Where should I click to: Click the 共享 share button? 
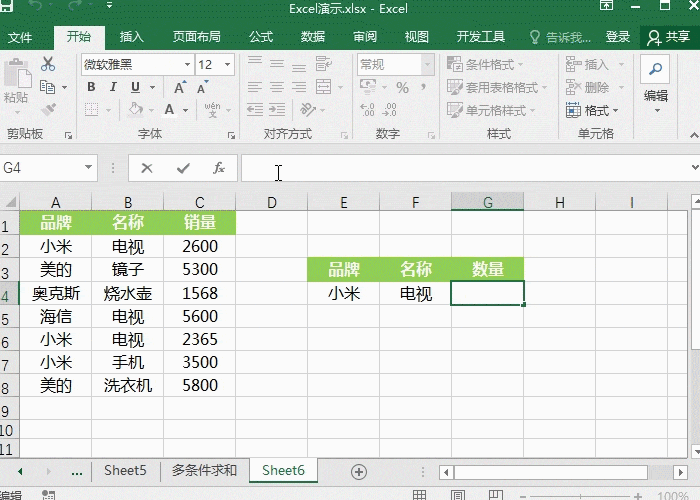click(x=669, y=37)
